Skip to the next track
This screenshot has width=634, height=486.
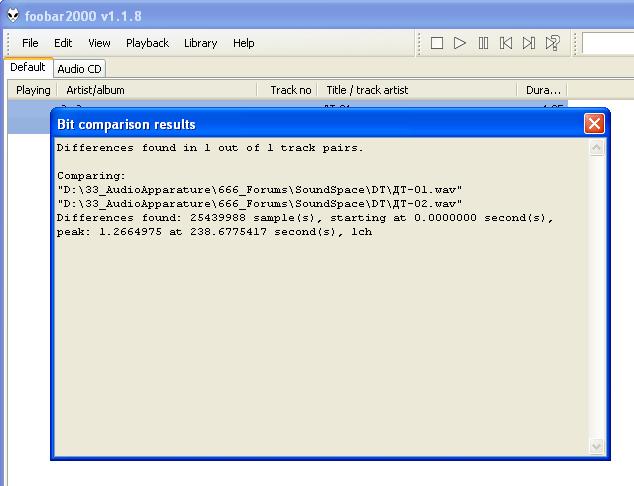(529, 43)
